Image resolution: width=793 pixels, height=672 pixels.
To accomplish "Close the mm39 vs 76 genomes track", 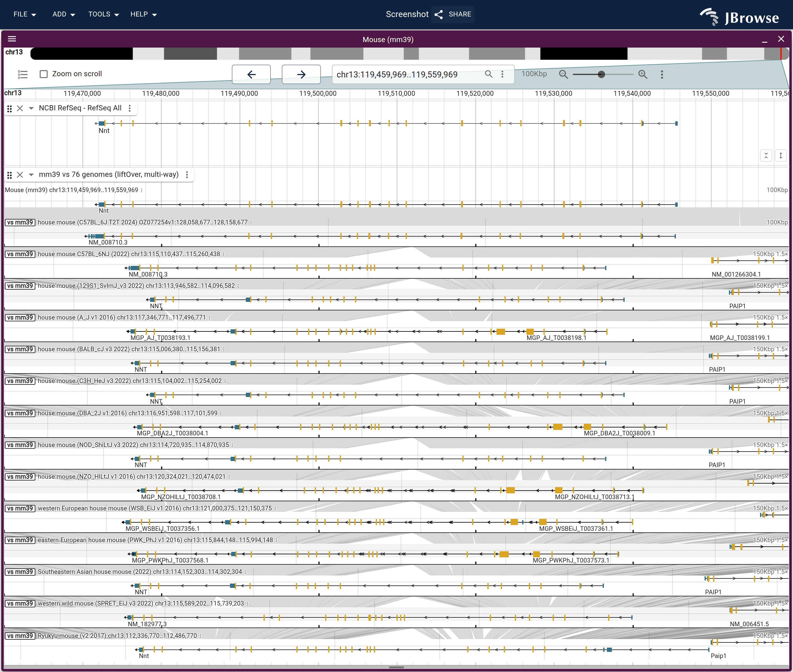I will [20, 175].
